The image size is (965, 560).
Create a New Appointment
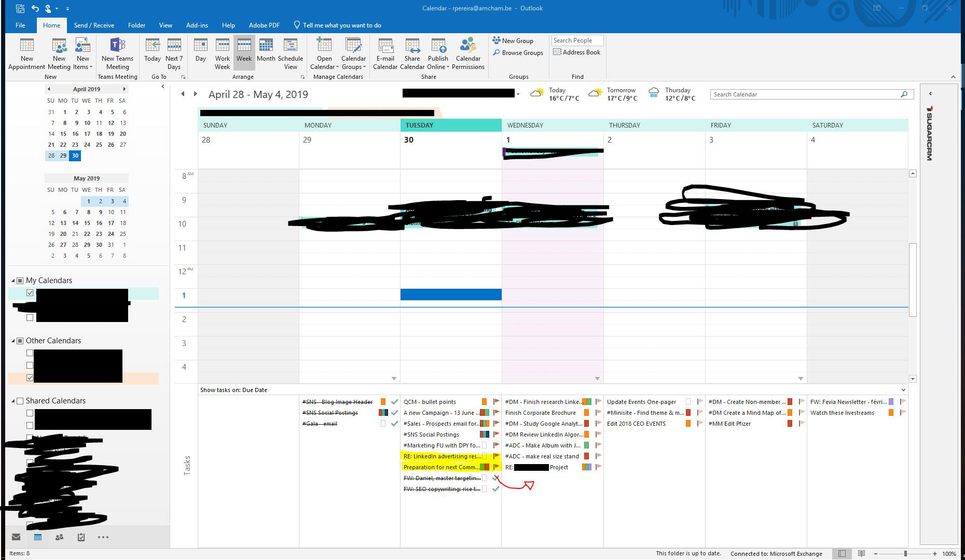[26, 54]
